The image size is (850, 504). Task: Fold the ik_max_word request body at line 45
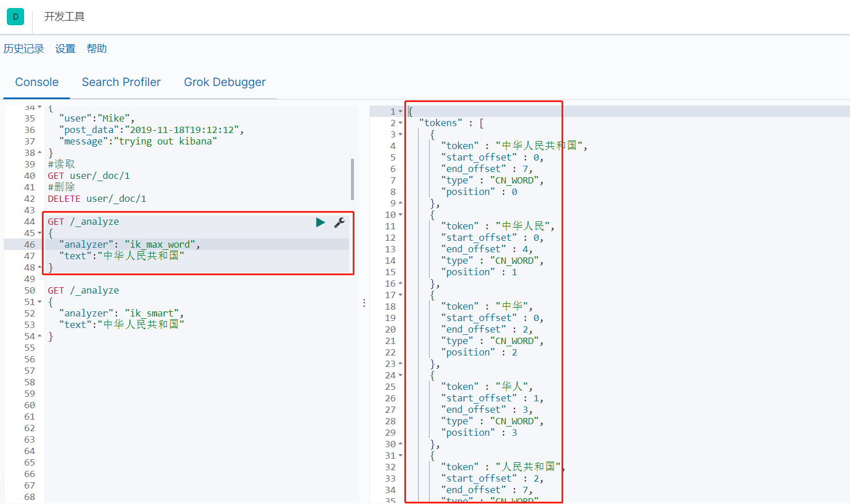[40, 233]
